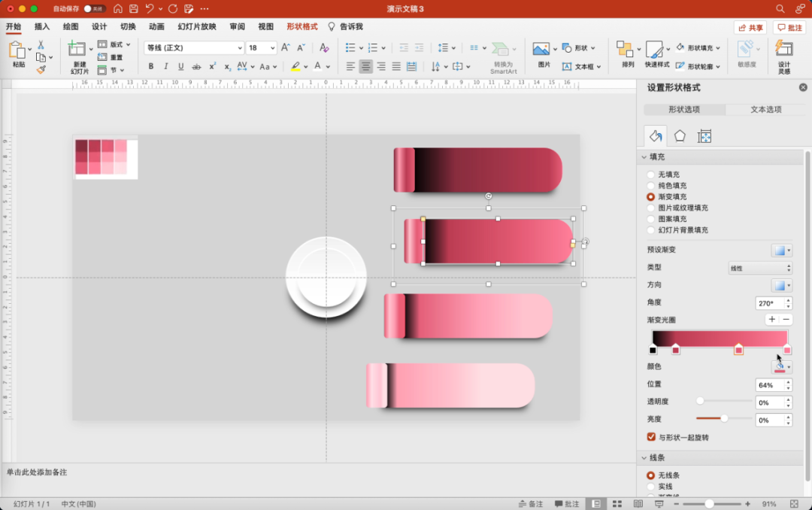Toggle bold formatting
The width and height of the screenshot is (812, 510).
(150, 66)
